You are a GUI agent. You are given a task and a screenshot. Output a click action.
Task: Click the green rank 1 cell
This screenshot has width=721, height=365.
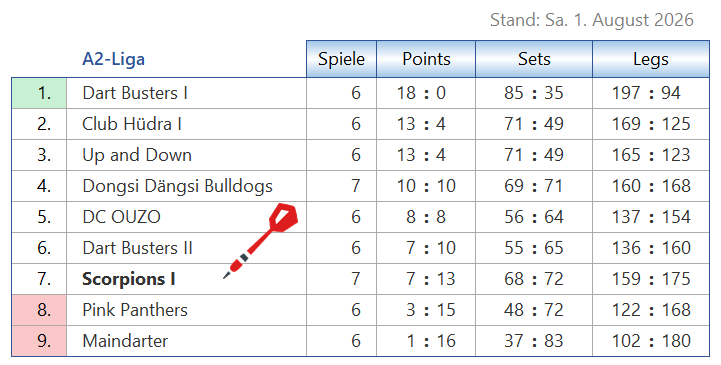coord(39,93)
